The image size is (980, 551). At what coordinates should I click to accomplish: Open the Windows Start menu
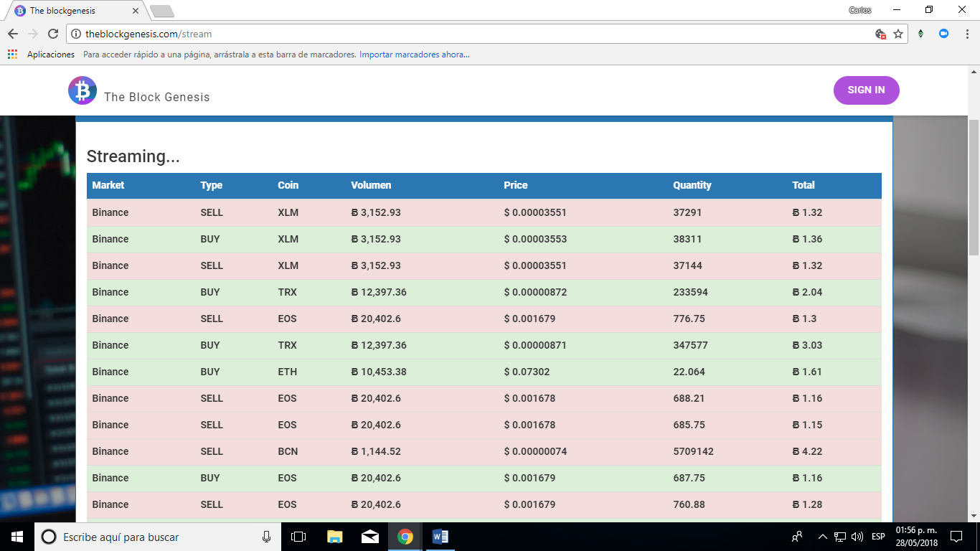coord(17,537)
